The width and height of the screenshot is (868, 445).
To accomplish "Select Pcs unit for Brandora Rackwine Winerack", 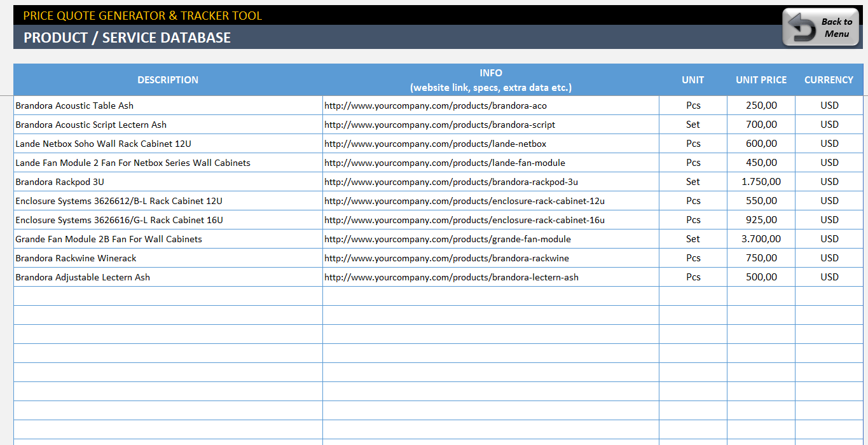I will [693, 258].
